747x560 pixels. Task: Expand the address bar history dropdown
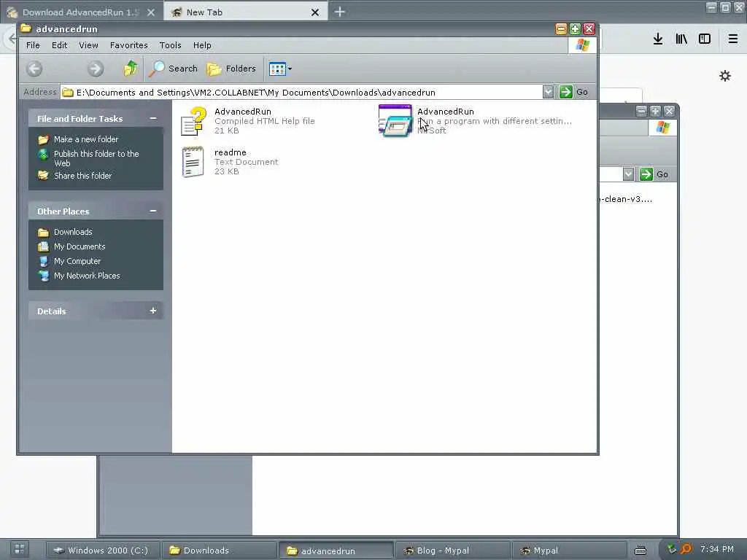(548, 92)
